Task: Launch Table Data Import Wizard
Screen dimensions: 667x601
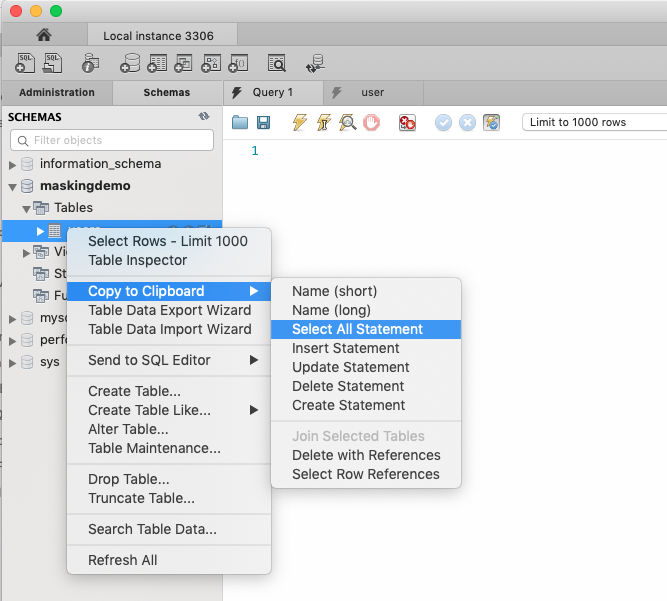Action: [x=168, y=329]
